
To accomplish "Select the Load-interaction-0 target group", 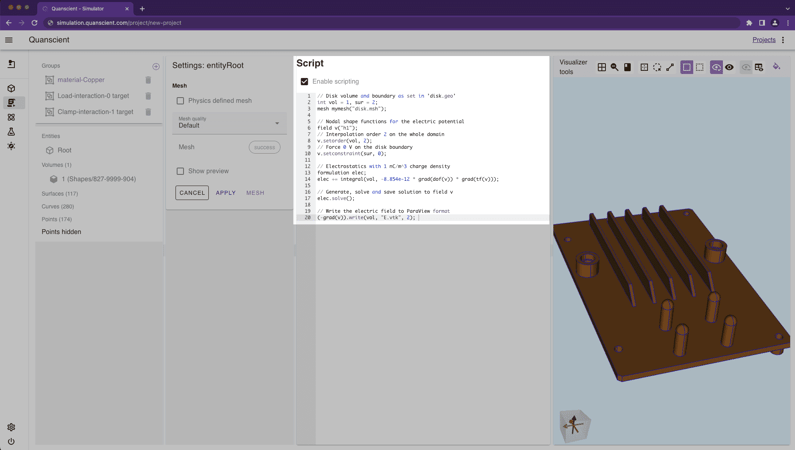I will click(93, 96).
